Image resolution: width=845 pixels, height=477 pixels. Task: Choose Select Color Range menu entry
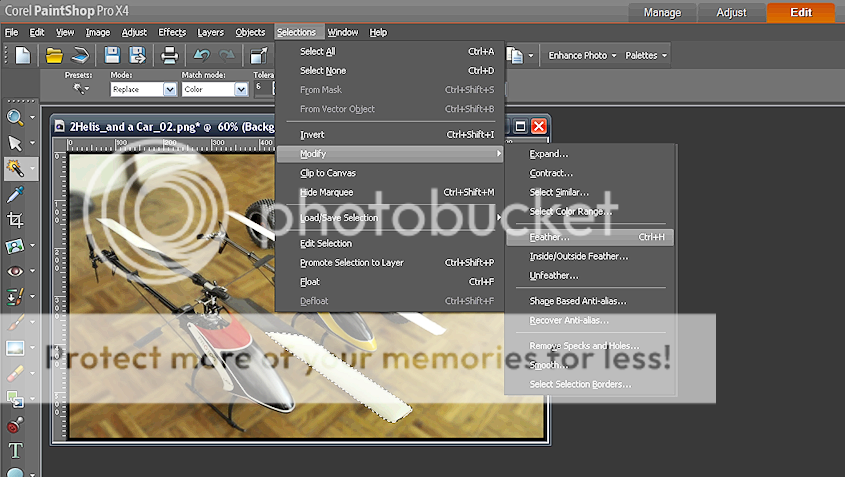pyautogui.click(x=571, y=211)
